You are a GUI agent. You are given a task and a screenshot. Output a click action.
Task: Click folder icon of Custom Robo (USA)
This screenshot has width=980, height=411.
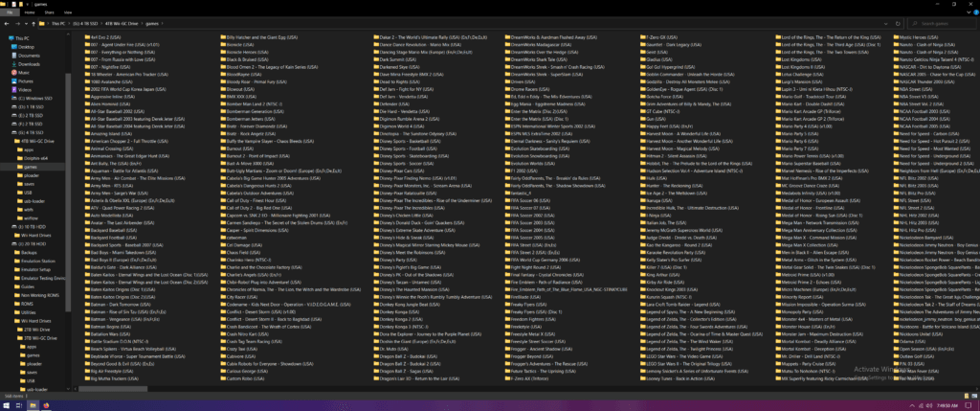pos(223,377)
